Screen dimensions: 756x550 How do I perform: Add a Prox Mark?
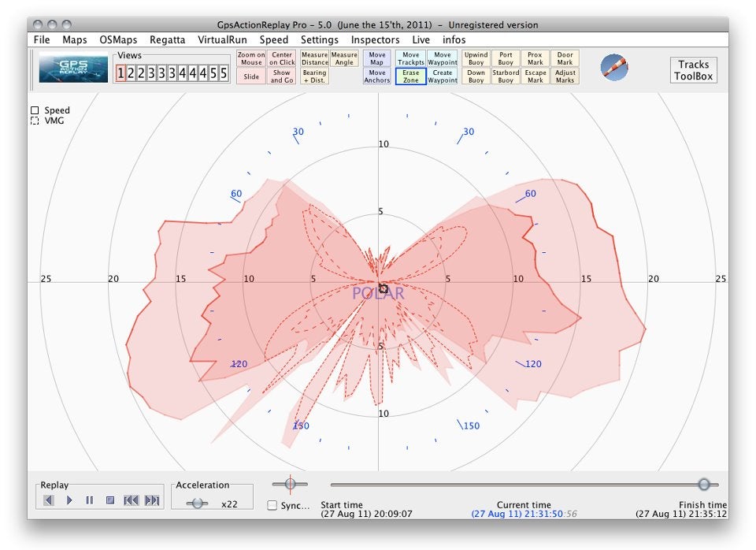pyautogui.click(x=535, y=58)
